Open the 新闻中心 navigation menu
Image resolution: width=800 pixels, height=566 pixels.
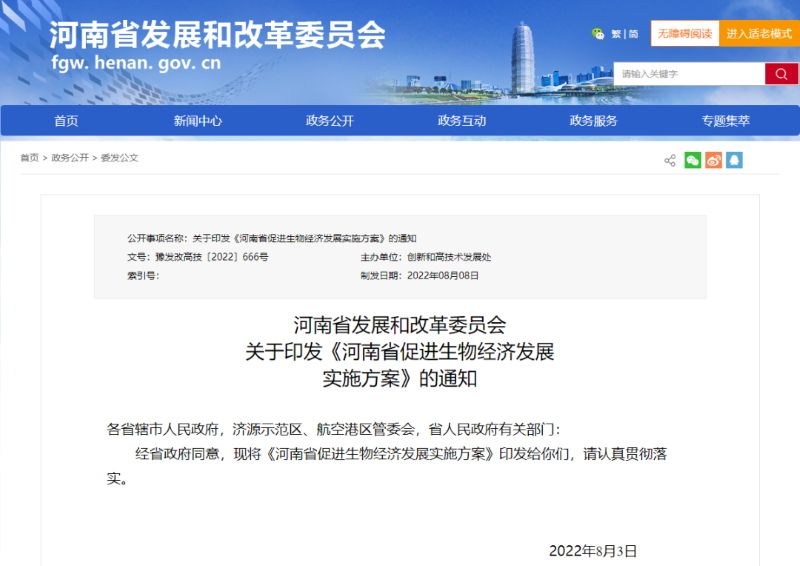pos(198,121)
